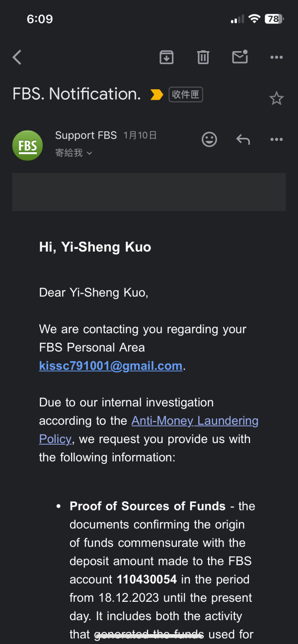Image resolution: width=298 pixels, height=644 pixels.
Task: Open the Anti-Money Laundering Policy link
Action: coord(195,421)
